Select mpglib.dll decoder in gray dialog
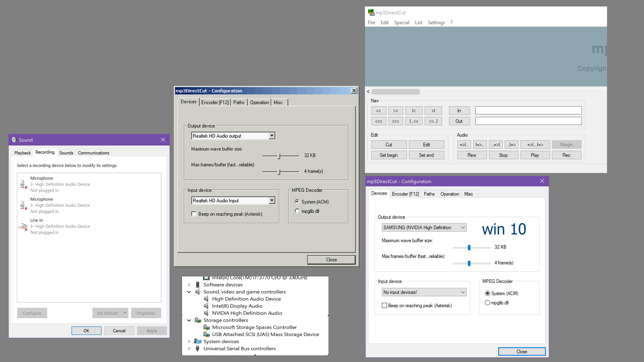Viewport: 644px width, 362px height. [x=297, y=211]
